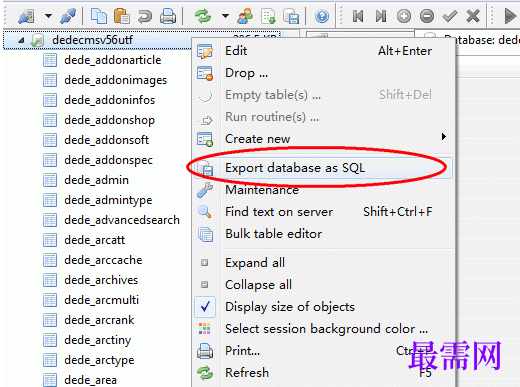Select the dede_advancedsearch table
Image resolution: width=520 pixels, height=387 pixels.
tap(122, 220)
